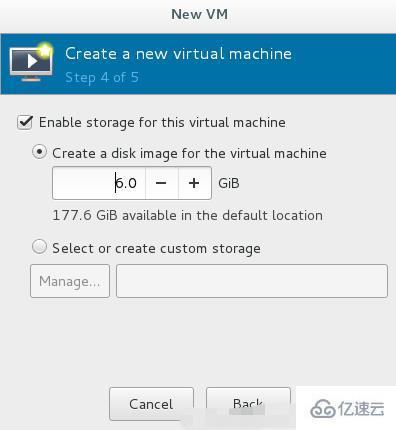Click the disk size GiB value field

click(99, 183)
